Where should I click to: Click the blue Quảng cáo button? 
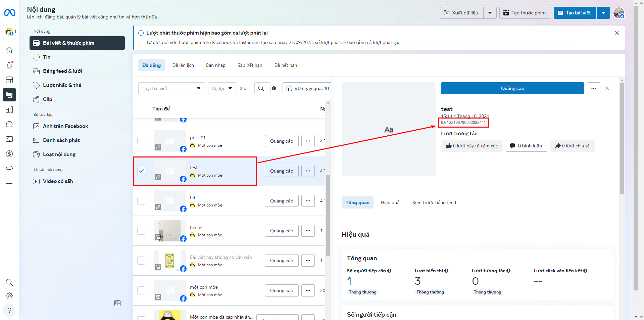pyautogui.click(x=512, y=88)
